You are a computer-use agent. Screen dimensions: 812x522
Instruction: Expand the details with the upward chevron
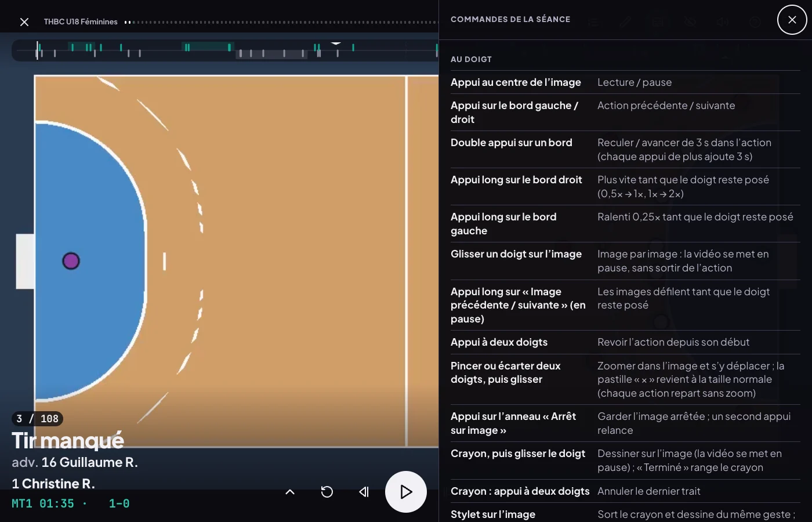point(290,492)
